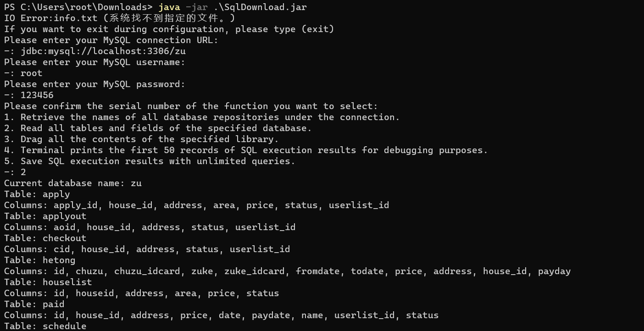Click option 5 Save SQL execution results
This screenshot has height=331, width=644.
point(150,161)
